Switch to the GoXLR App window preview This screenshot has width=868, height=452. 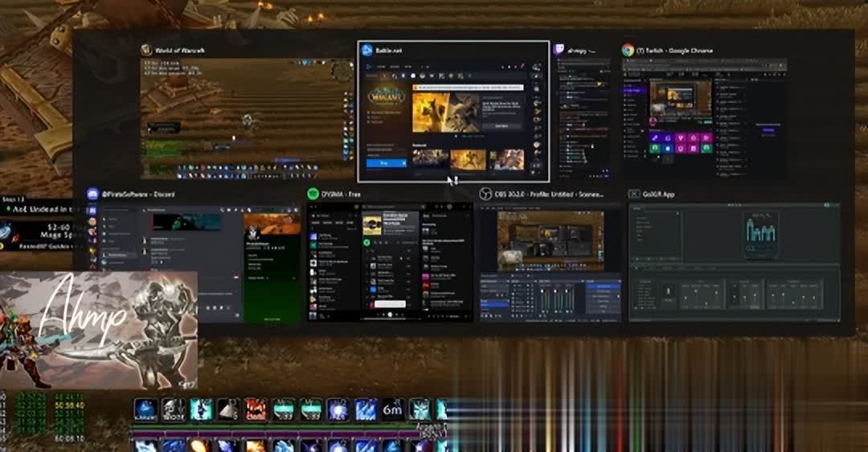click(735, 262)
